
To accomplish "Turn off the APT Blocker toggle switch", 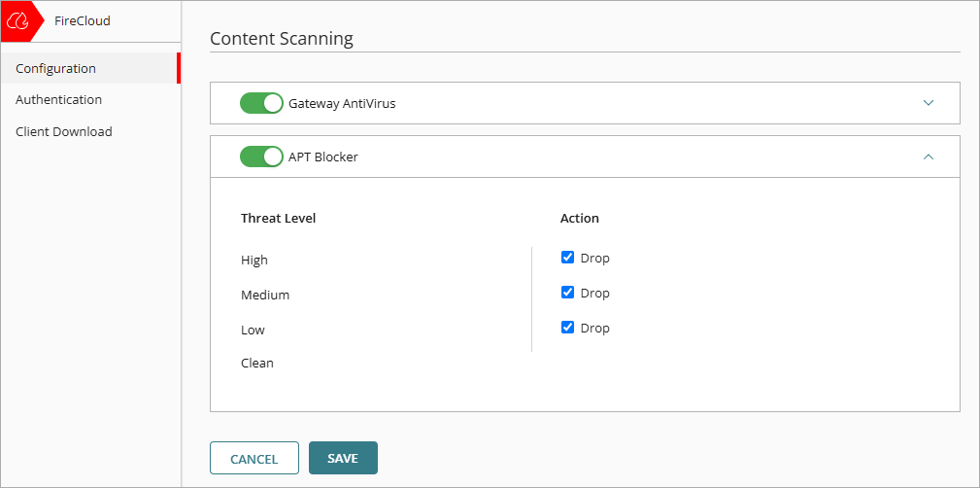I will [261, 157].
